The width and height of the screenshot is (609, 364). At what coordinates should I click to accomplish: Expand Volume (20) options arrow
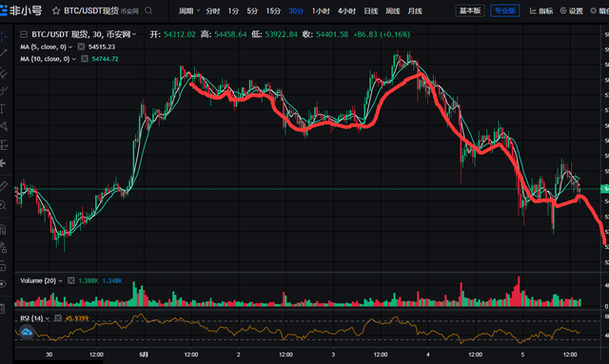(60, 280)
